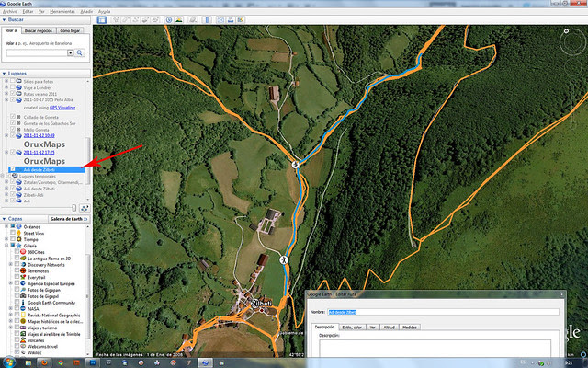
Task: Click the play tour button in Lugares
Action: pos(85,208)
